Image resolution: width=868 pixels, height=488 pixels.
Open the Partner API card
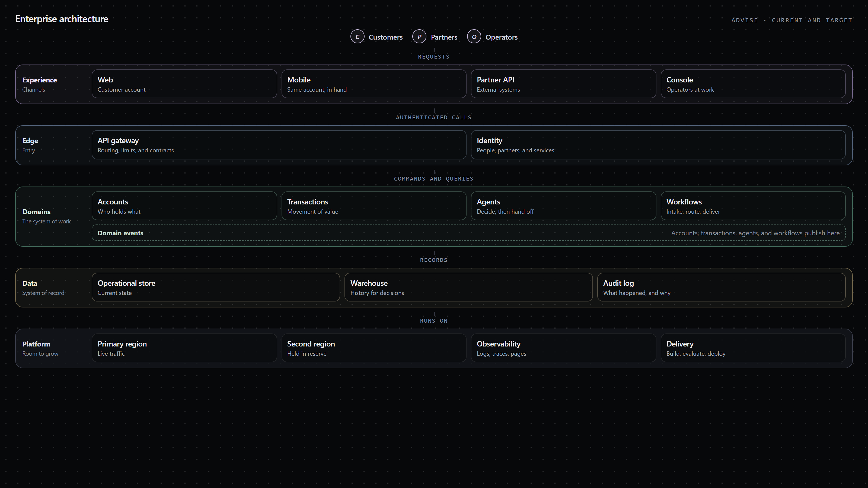(563, 84)
